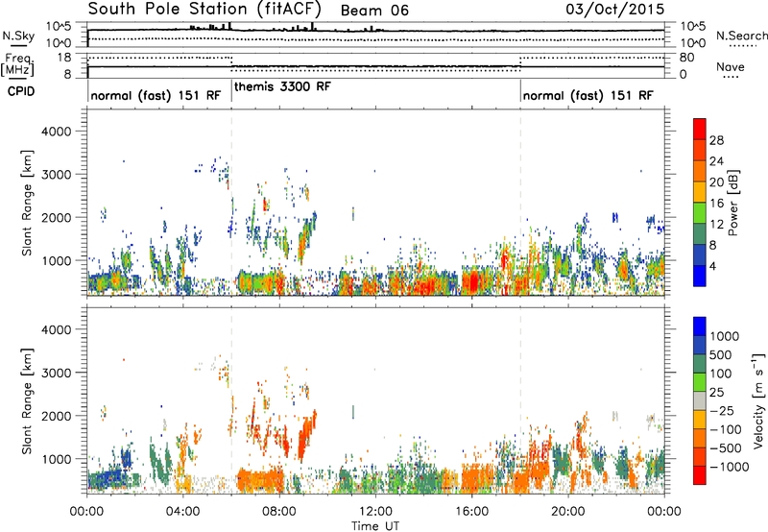Select the 'CPID' row label
The height and width of the screenshot is (532, 768).
(x=21, y=91)
